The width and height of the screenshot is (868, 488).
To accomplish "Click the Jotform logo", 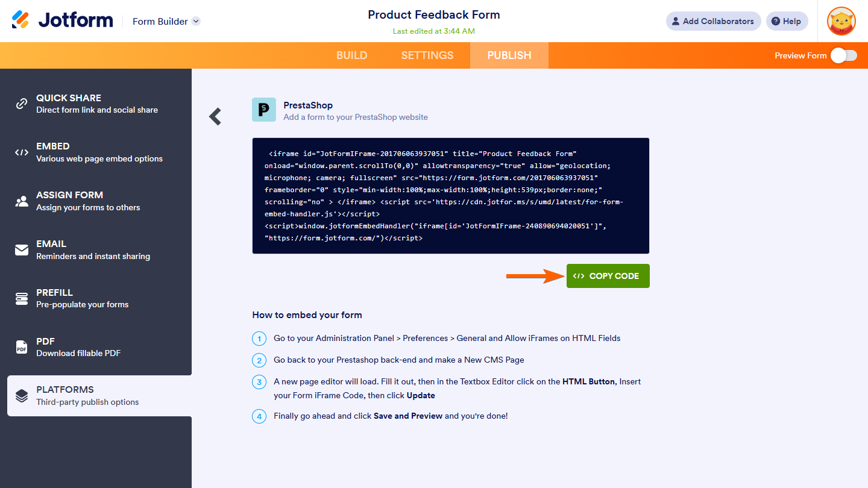I will point(62,20).
